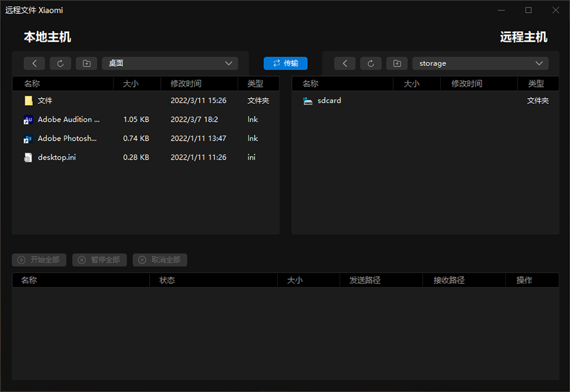Go back in remote host panel
Screen dimensions: 570x392
pyautogui.click(x=345, y=63)
